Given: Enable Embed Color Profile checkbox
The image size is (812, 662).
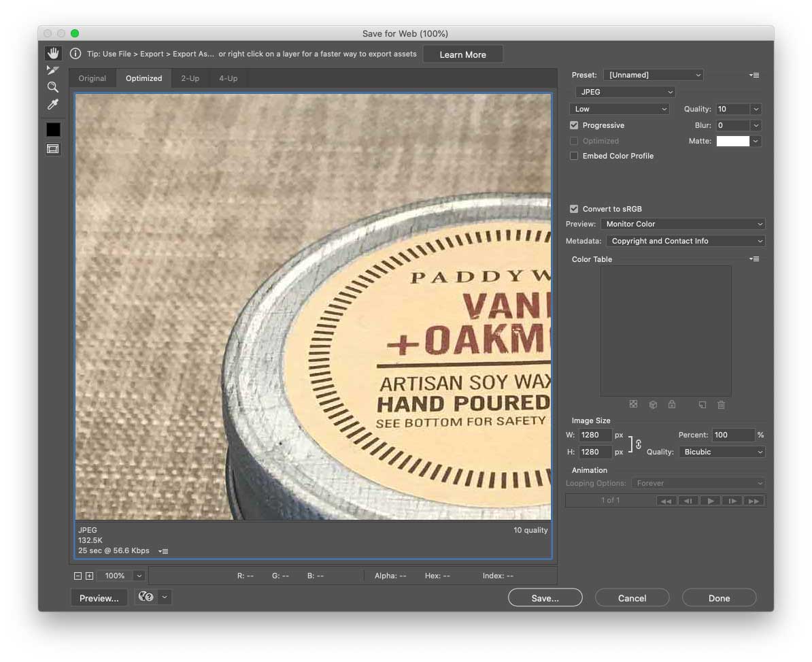Looking at the screenshot, I should 574,156.
